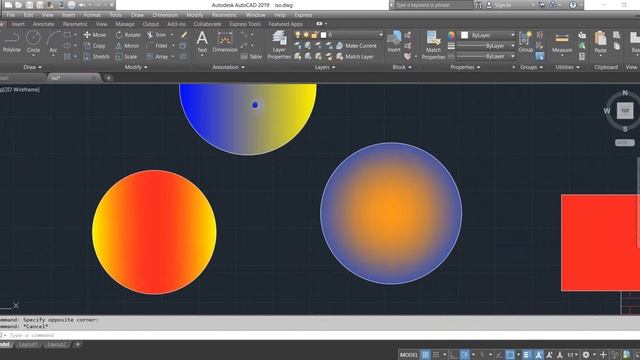Viewport: 640px width, 360px height.
Task: Expand the Properties panel
Action: [x=465, y=67]
